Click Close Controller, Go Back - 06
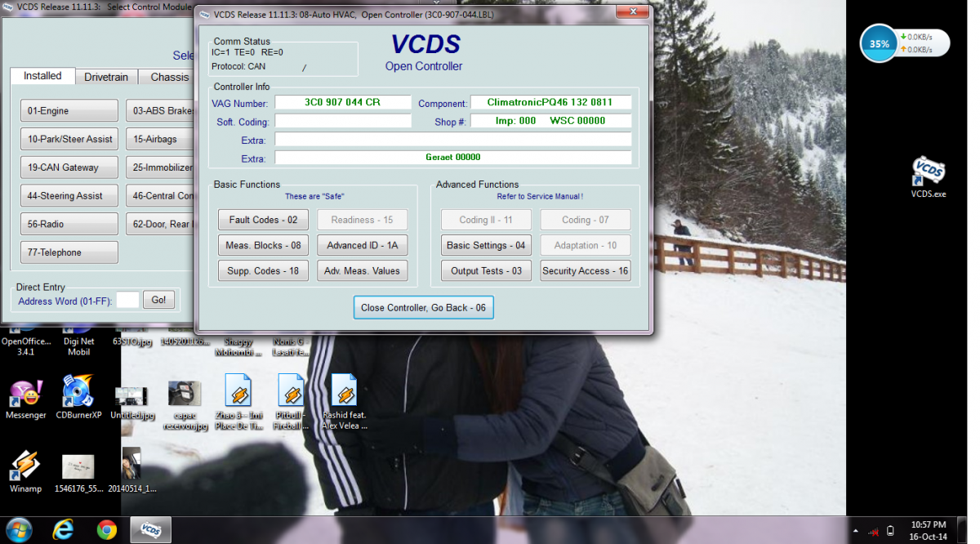 coord(423,308)
